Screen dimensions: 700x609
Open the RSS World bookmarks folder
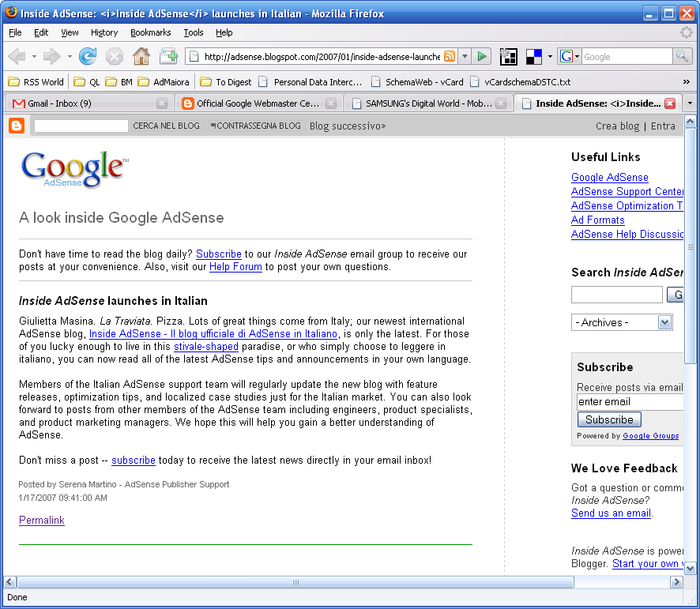click(36, 82)
